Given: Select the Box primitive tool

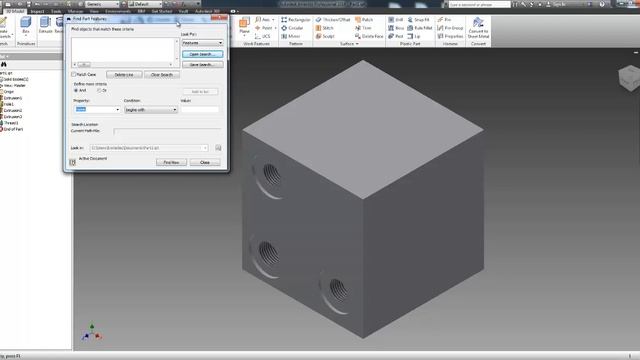Looking at the screenshot, I should [26, 24].
